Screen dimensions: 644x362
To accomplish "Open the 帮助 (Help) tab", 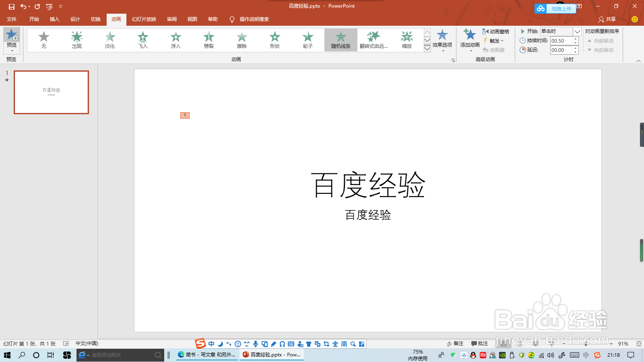I will coord(213,19).
